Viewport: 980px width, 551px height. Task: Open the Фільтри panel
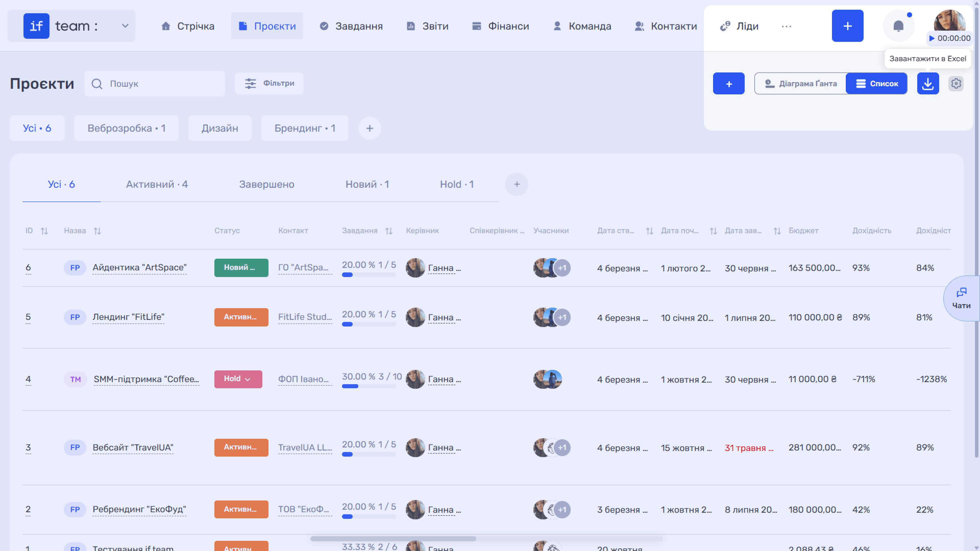click(x=269, y=83)
